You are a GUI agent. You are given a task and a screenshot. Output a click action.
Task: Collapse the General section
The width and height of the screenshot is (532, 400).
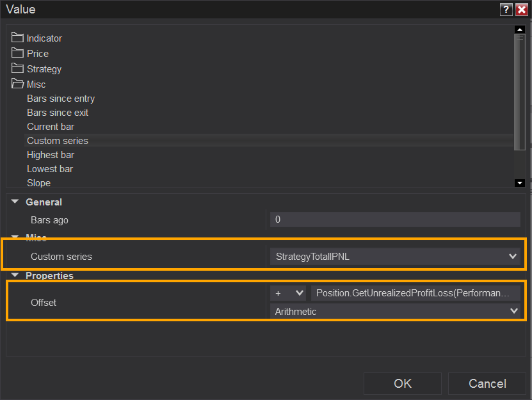click(x=15, y=202)
